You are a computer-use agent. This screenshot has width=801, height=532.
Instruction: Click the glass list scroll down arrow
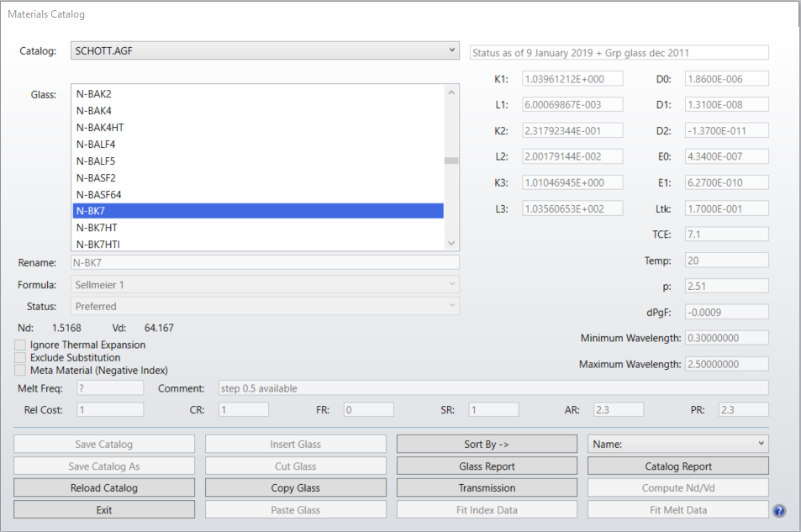tap(451, 243)
